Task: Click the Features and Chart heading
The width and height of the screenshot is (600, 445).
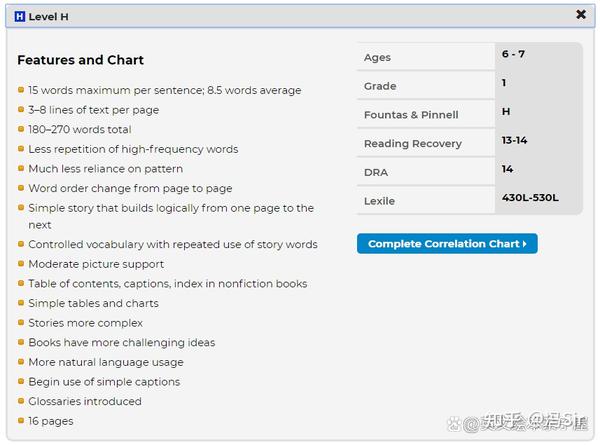Action: pyautogui.click(x=80, y=60)
